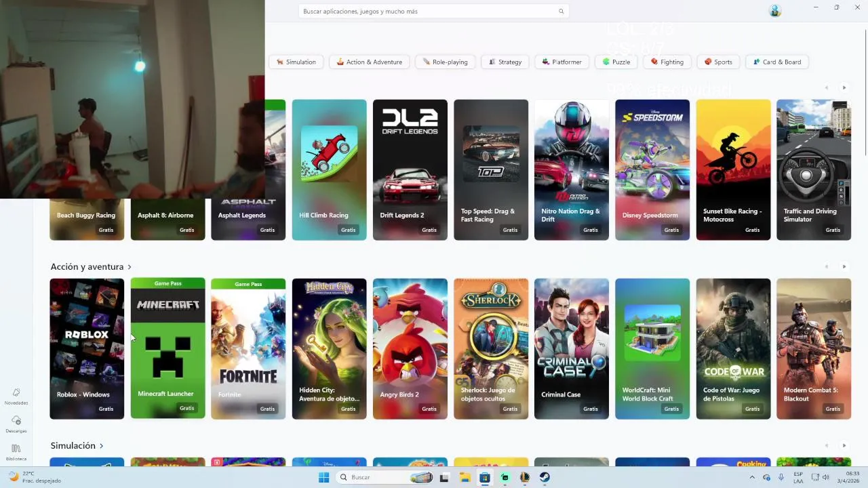This screenshot has height=488, width=868.
Task: Show next Simulación carousel arrow
Action: pyautogui.click(x=844, y=445)
